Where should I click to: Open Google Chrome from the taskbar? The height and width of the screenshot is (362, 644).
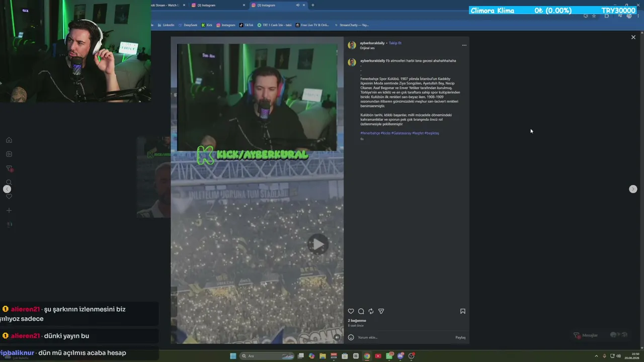click(367, 356)
